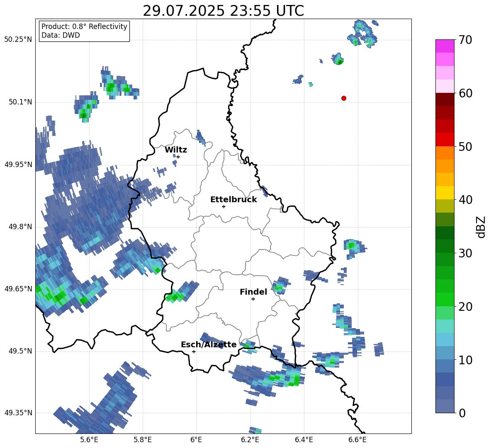Click the 49.95°N latitude label

coord(18,165)
